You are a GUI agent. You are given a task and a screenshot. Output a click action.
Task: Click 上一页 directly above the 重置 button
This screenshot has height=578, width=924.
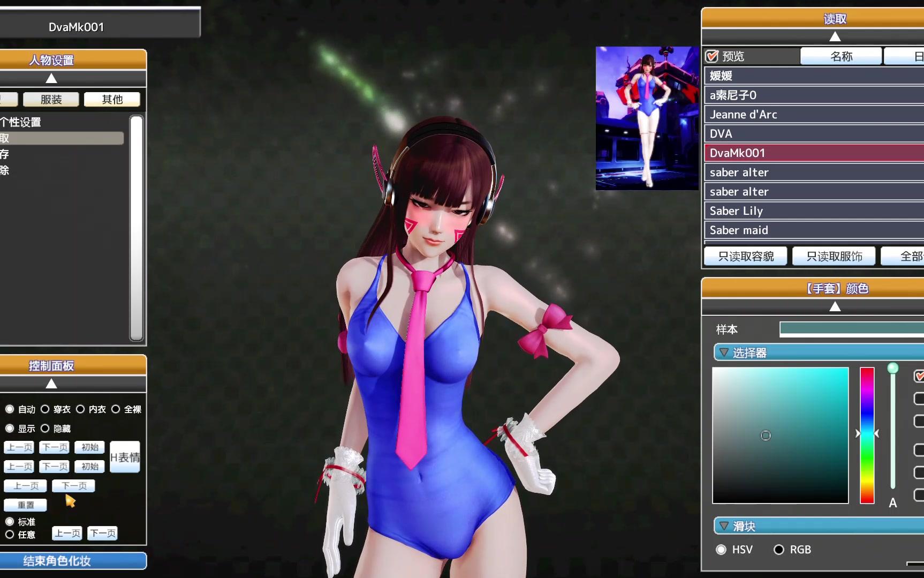point(25,486)
